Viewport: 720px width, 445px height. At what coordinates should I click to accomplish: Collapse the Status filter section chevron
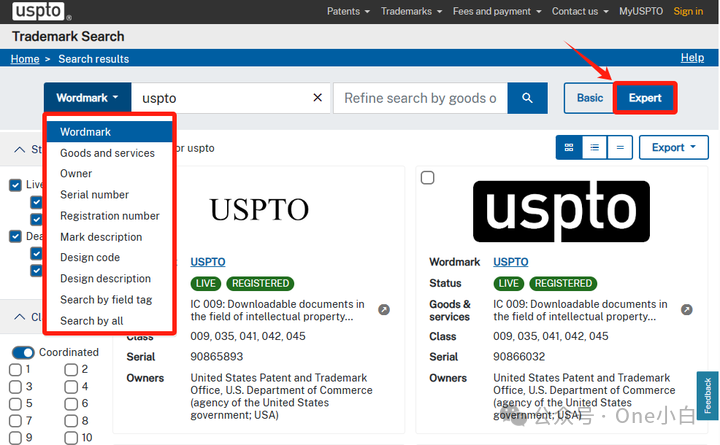click(19, 149)
